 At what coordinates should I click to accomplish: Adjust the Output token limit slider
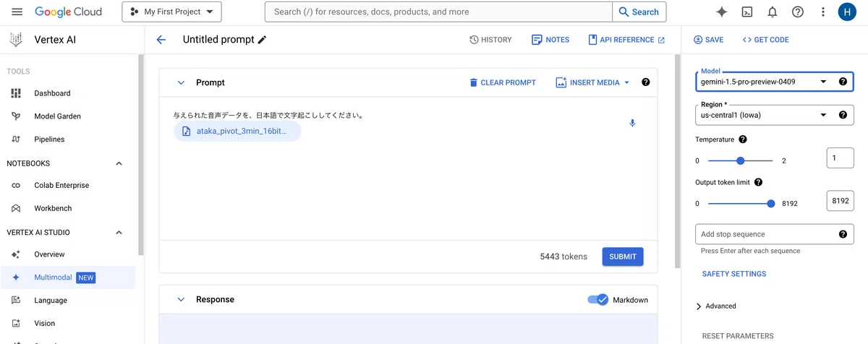coord(771,204)
